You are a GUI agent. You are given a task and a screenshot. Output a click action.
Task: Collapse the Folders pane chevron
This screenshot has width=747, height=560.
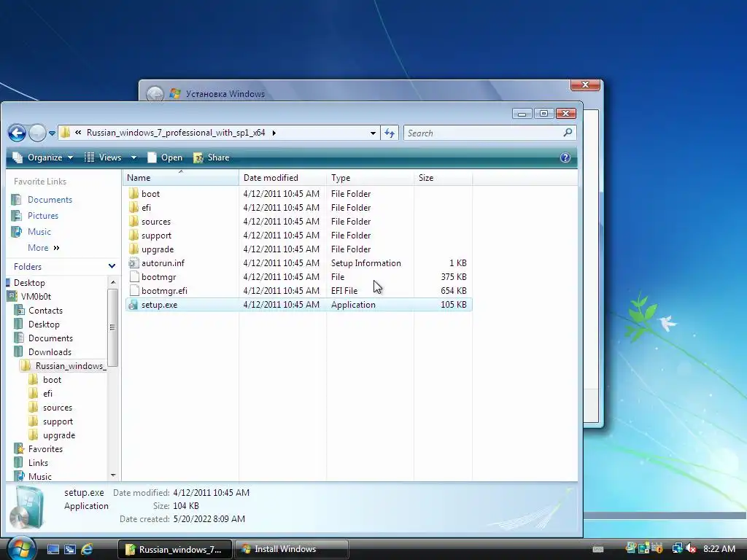coord(112,266)
